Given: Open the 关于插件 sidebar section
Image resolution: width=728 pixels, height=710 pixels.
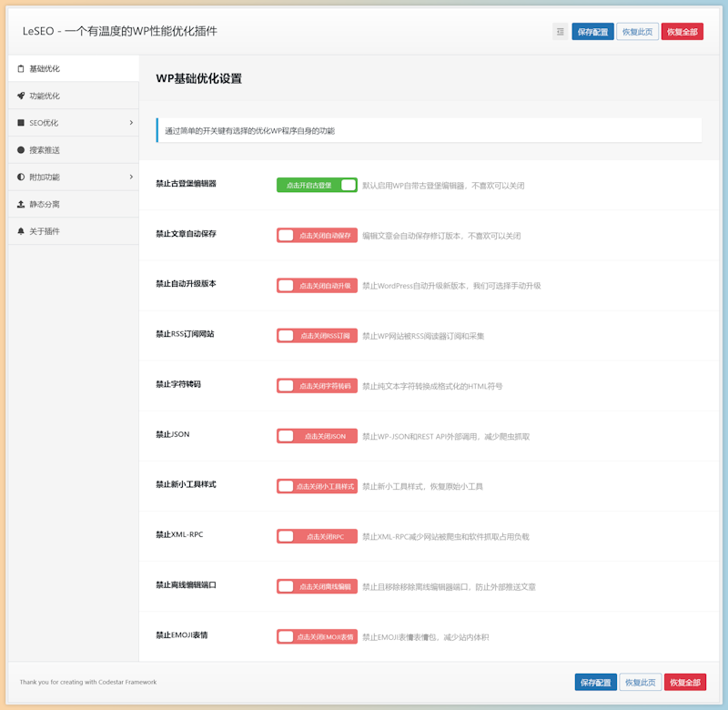Looking at the screenshot, I should click(74, 231).
